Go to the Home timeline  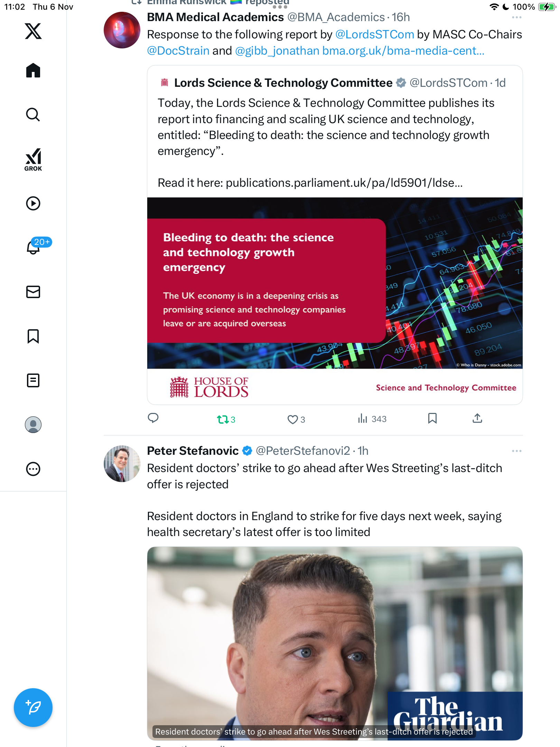pos(33,71)
